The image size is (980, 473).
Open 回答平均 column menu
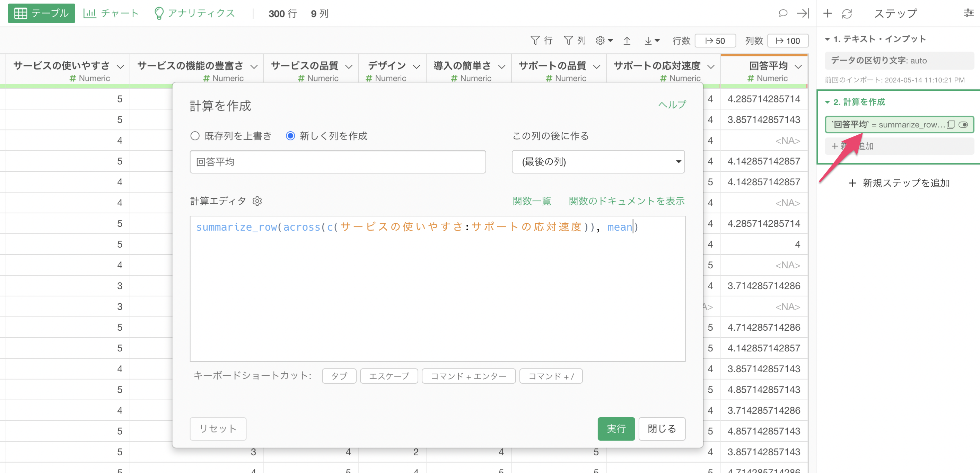pos(798,66)
